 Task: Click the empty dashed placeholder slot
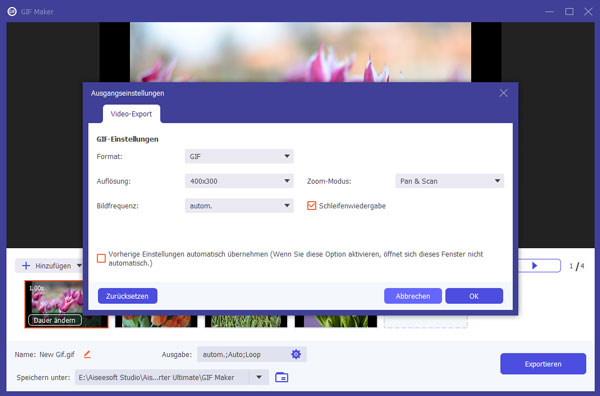(x=426, y=321)
